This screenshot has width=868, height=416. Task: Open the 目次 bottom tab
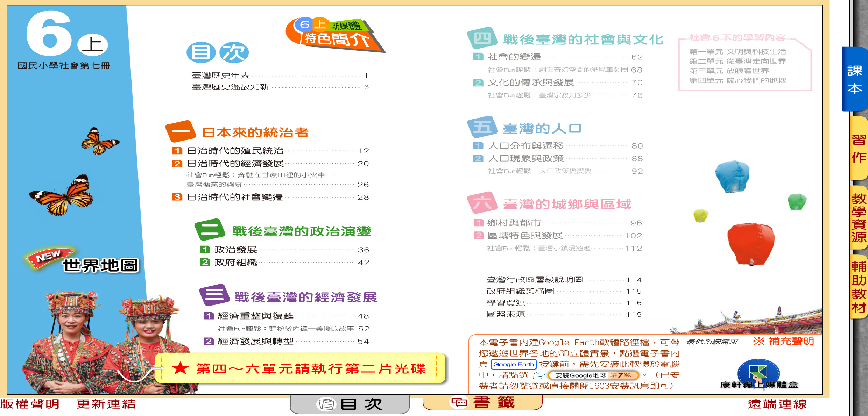click(350, 404)
